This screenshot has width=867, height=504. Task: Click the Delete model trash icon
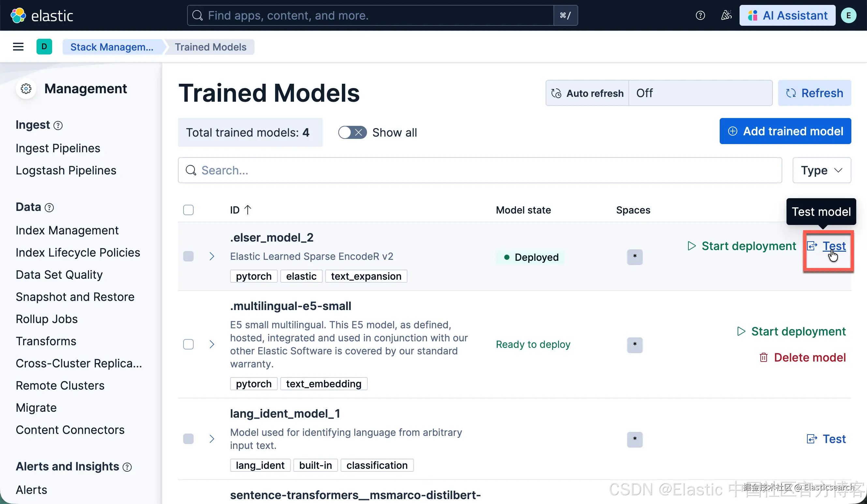pyautogui.click(x=763, y=357)
